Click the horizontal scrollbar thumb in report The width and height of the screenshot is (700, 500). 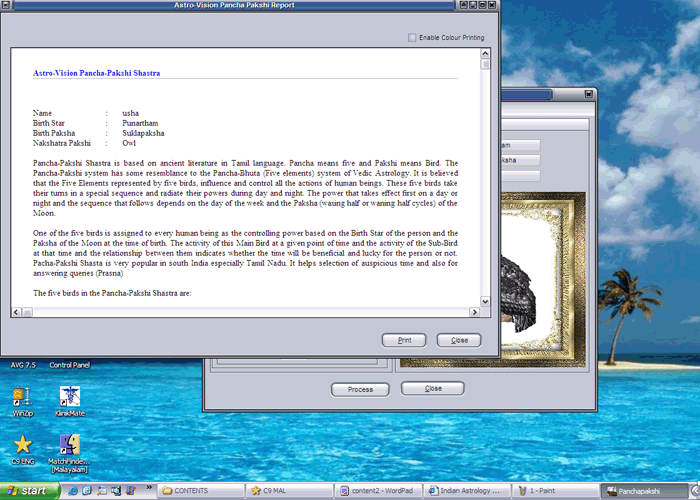click(27, 312)
